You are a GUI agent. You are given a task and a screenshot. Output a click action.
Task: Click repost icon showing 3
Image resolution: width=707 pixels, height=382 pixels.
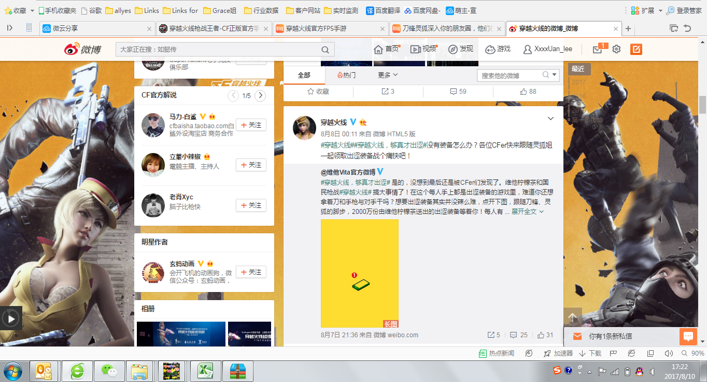pyautogui.click(x=388, y=92)
